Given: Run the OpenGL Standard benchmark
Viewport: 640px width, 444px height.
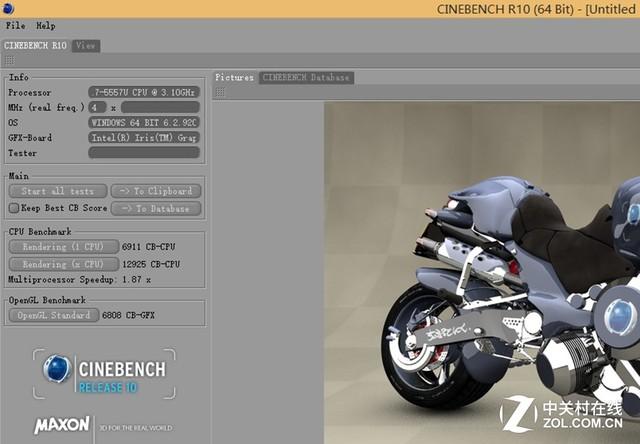Looking at the screenshot, I should (x=54, y=315).
